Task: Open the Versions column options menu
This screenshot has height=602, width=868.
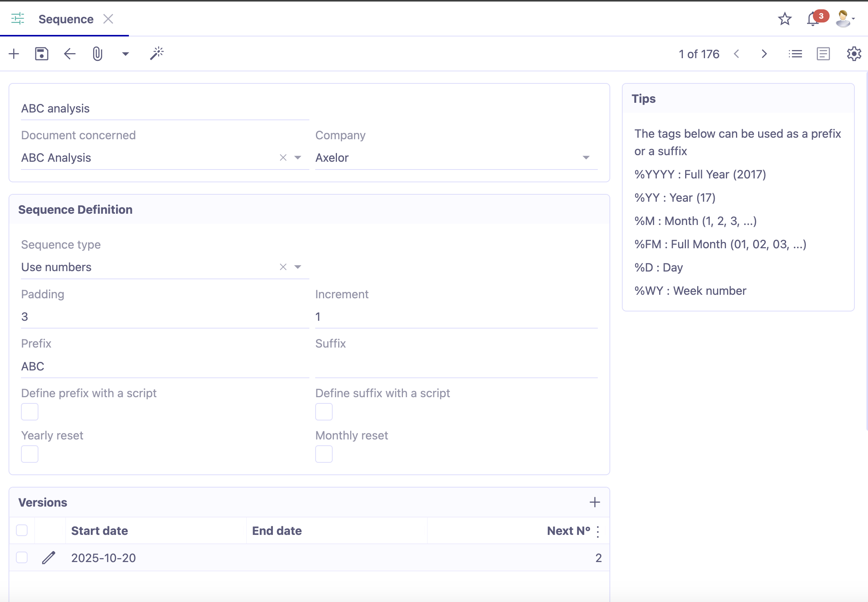Action: [x=598, y=531]
